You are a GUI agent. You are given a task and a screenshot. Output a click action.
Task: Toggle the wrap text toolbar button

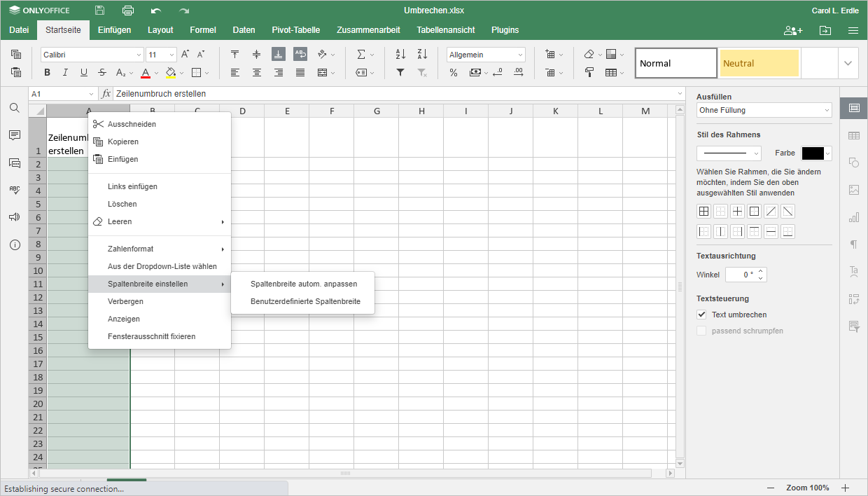click(x=300, y=54)
